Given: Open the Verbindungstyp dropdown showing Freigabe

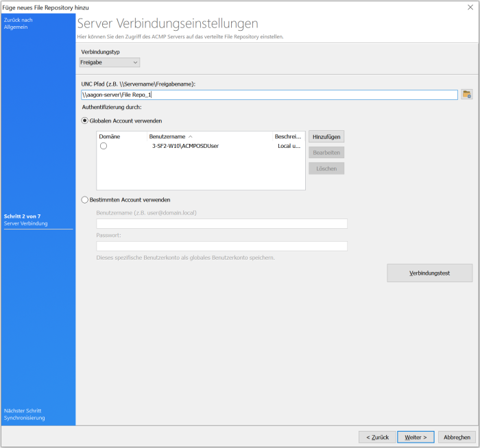Looking at the screenshot, I should 110,62.
